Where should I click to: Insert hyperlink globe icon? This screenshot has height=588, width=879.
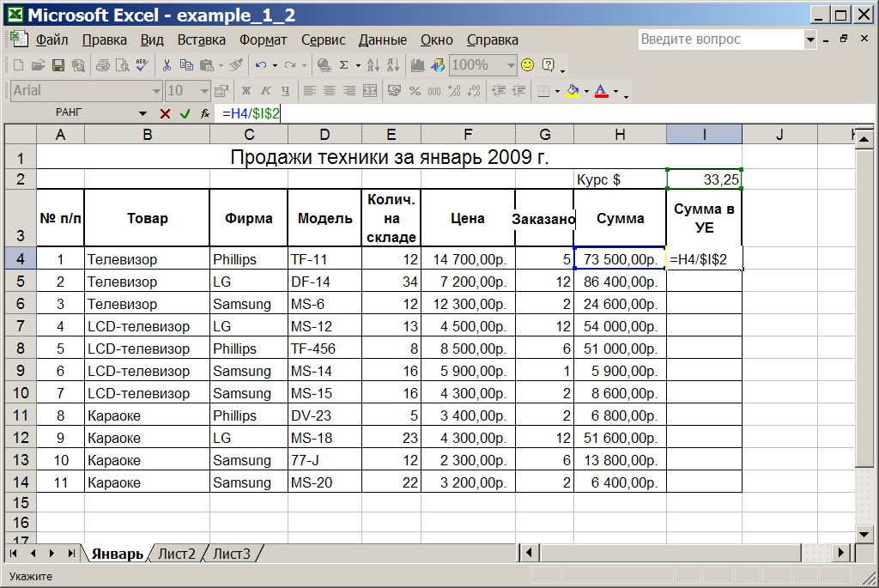coord(324,65)
